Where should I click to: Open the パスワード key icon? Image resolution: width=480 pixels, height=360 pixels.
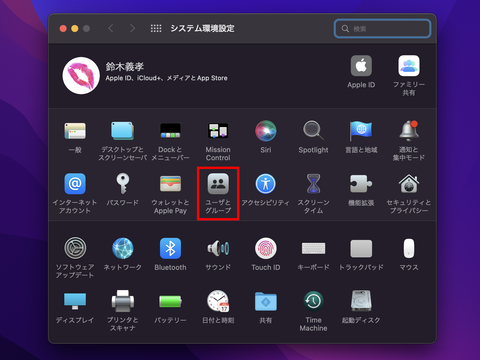point(123,184)
